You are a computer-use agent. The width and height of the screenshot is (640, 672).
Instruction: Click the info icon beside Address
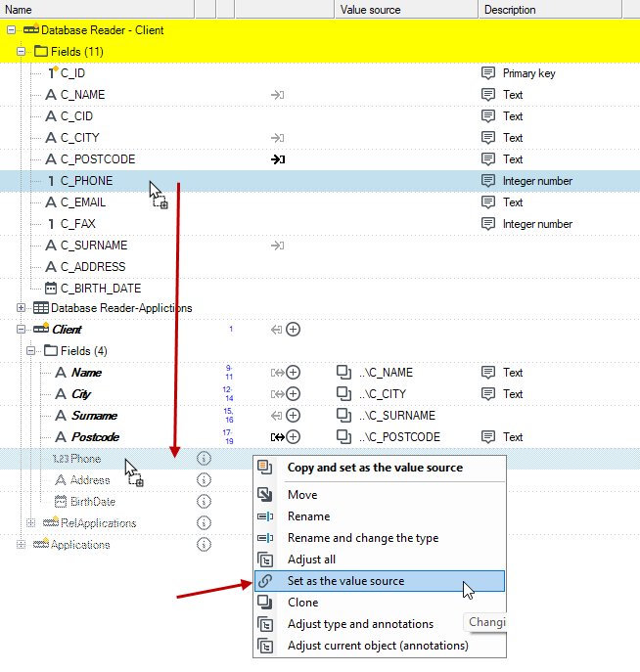pos(205,480)
